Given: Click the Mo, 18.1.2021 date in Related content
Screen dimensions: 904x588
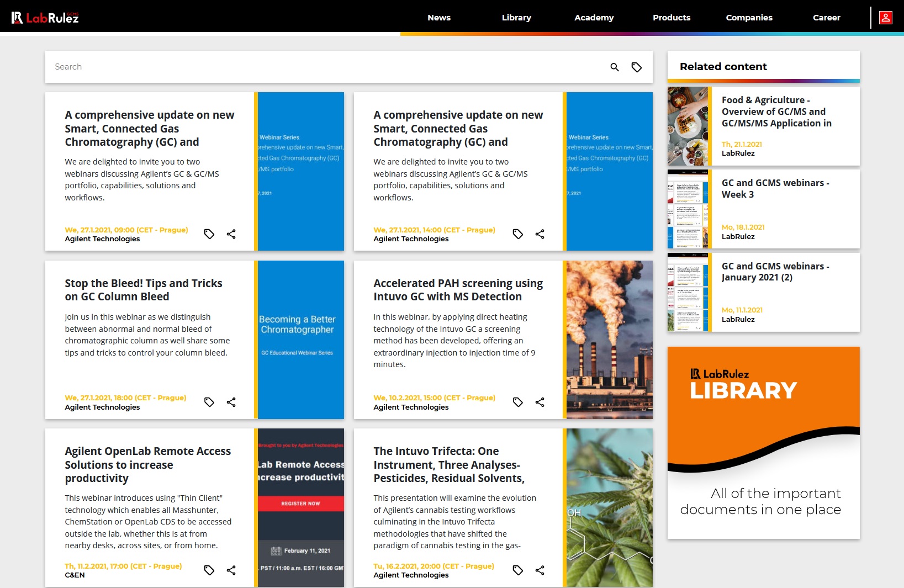Looking at the screenshot, I should pos(743,227).
